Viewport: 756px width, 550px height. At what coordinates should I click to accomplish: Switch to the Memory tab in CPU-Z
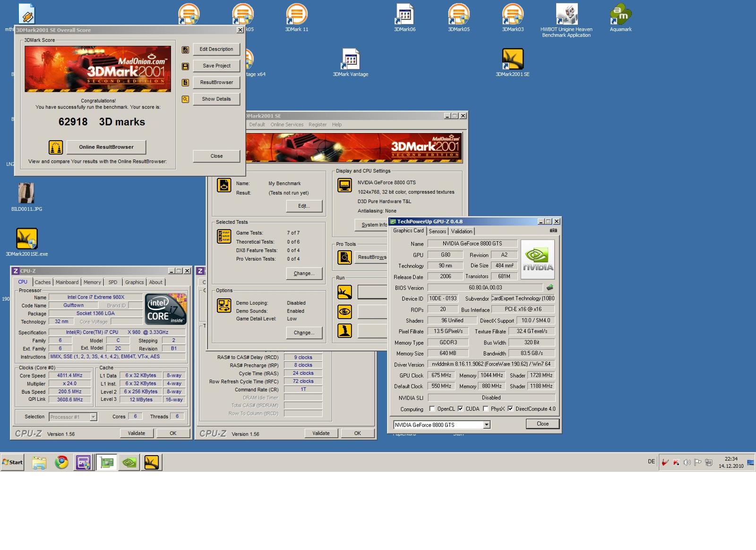92,282
